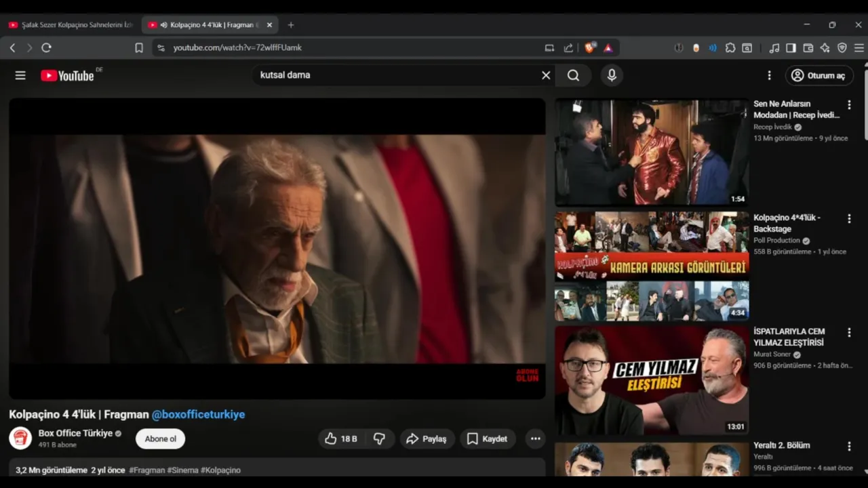Open the İSPATLARIYLA CEM YILMAZ ELEŞTİRİSİ title

click(x=789, y=337)
